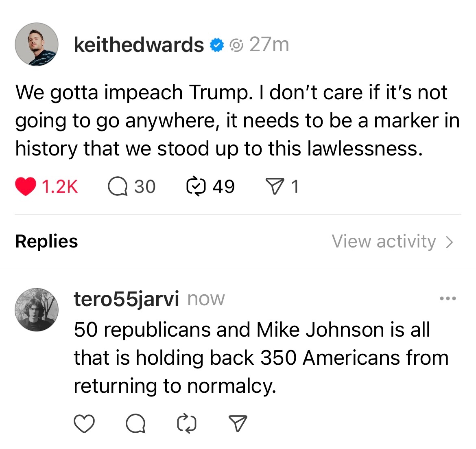Reply to tero55jarvi's comment
The width and height of the screenshot is (476, 449).
pyautogui.click(x=135, y=424)
